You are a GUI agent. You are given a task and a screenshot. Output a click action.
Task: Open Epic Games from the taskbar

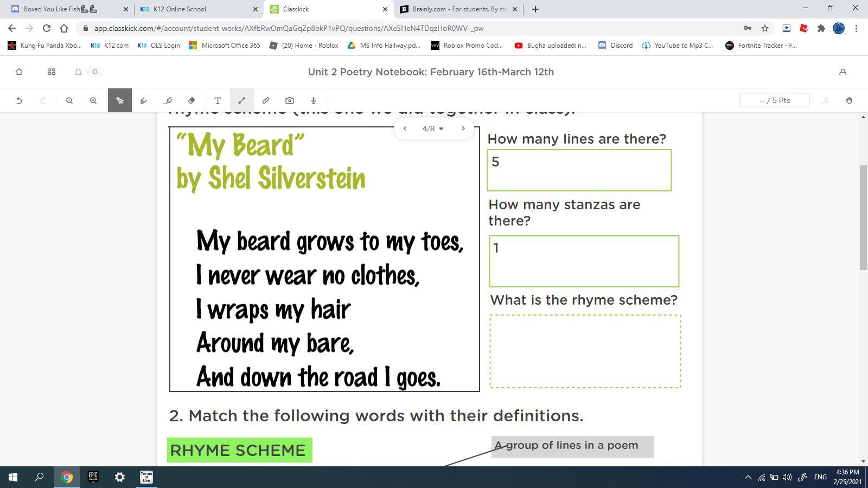pyautogui.click(x=93, y=477)
